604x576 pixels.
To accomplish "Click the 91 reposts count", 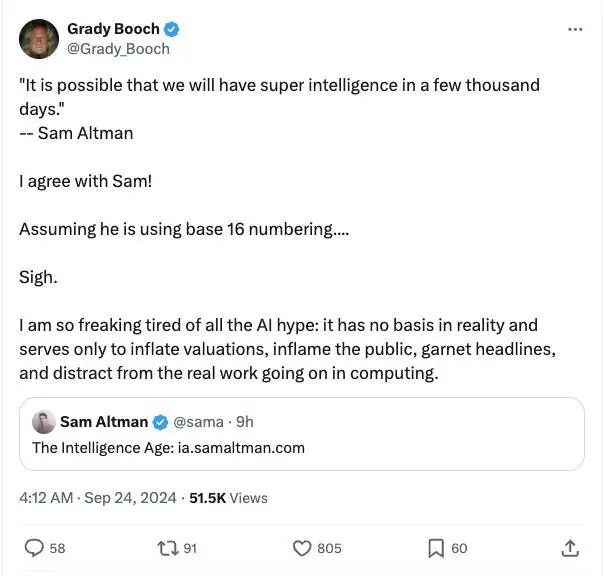I will tap(189, 548).
